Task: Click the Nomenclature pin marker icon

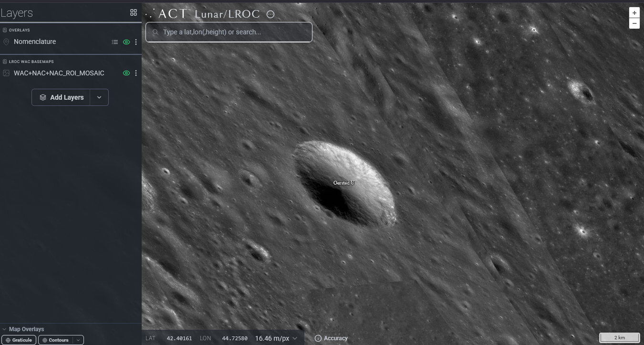Action: (x=6, y=42)
